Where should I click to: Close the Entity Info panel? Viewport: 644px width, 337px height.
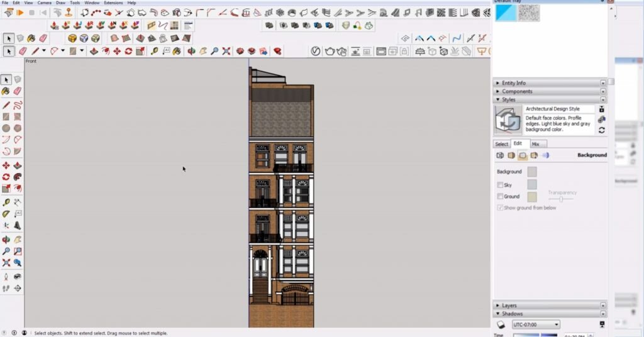click(603, 83)
